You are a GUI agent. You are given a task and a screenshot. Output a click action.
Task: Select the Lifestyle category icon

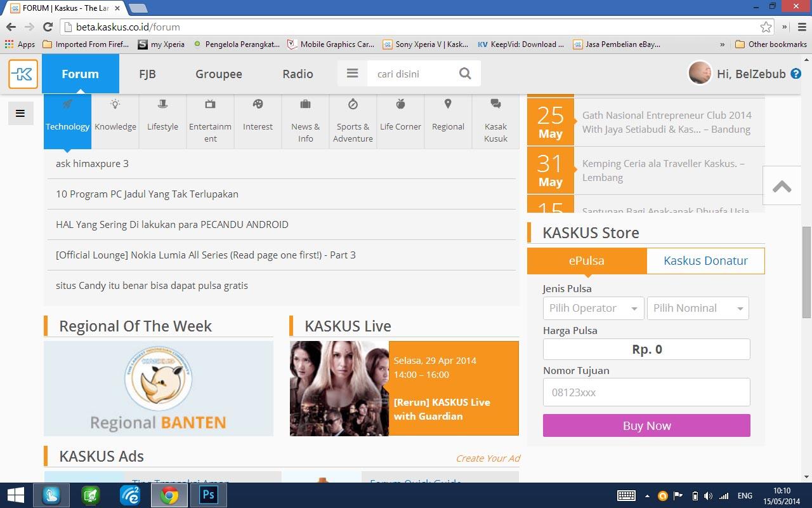coord(162,104)
